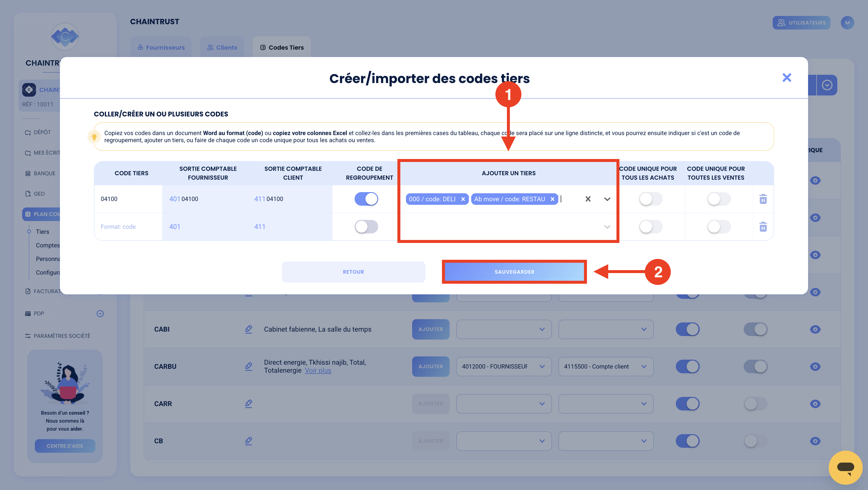Enable Code unique pour tous les achats for 04100
Image resolution: width=868 pixels, height=490 pixels.
tap(651, 199)
